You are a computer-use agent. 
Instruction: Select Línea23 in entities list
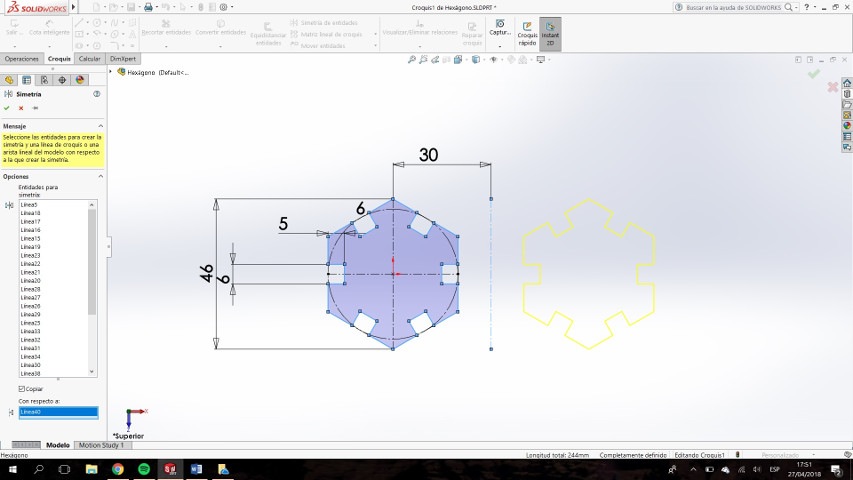(30, 255)
